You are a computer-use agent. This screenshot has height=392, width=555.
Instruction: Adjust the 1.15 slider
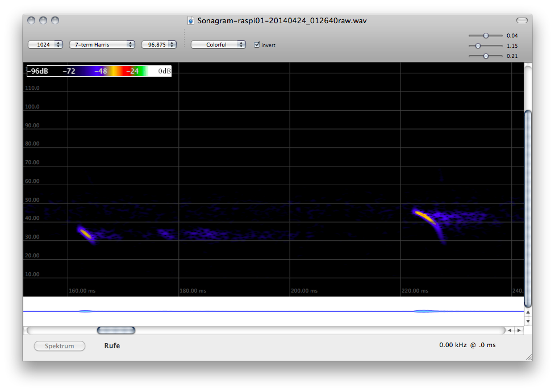tap(478, 45)
